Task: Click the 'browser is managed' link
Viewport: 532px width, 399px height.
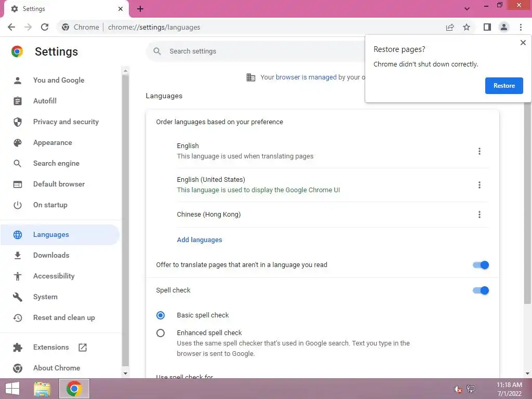Action: (x=306, y=77)
